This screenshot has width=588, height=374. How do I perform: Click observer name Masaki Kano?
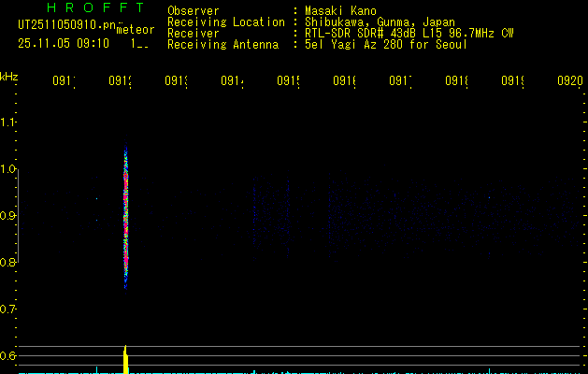pyautogui.click(x=340, y=11)
